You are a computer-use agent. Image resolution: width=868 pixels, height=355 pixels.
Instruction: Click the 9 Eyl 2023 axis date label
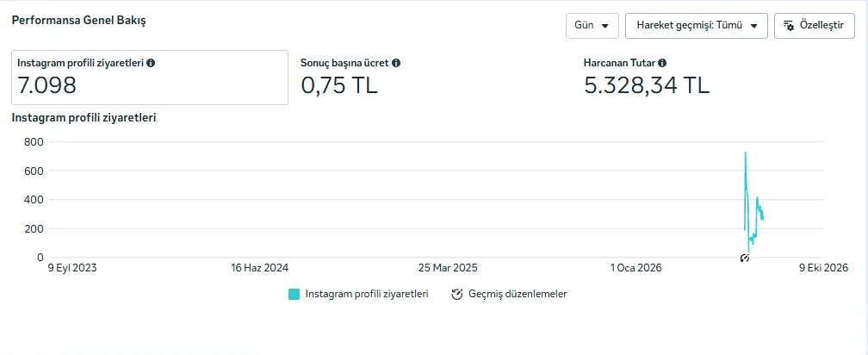tap(72, 268)
